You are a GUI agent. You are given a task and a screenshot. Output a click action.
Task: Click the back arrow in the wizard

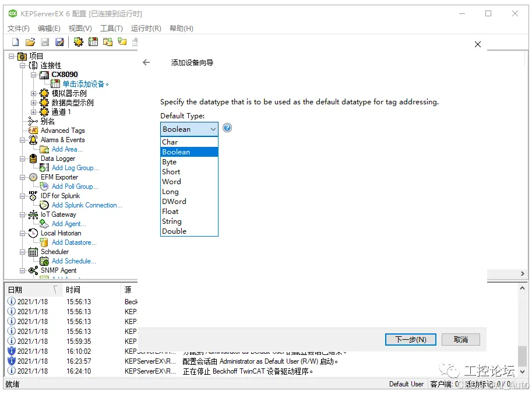click(146, 62)
